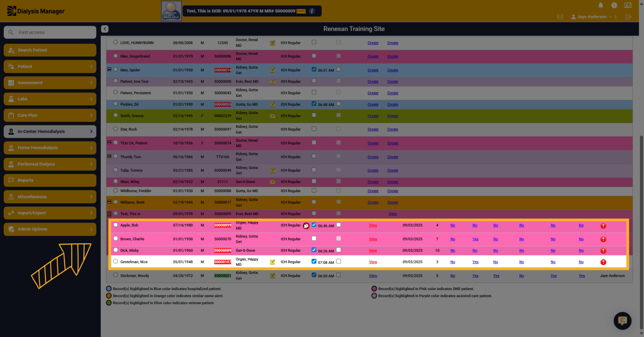Open the notifications bell icon
The height and width of the screenshot is (337, 644).
(601, 5)
